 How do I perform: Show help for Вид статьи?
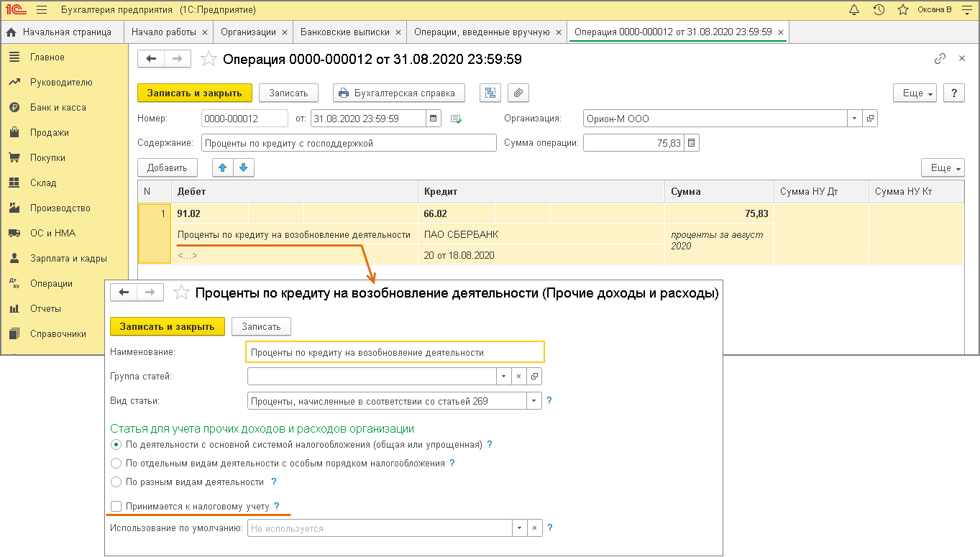click(549, 401)
